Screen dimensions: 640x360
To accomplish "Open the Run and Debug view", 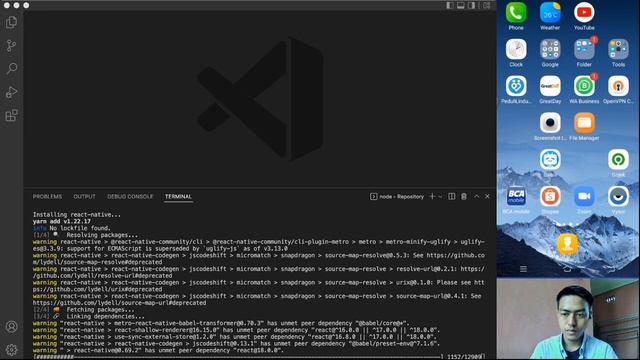I will point(11,92).
